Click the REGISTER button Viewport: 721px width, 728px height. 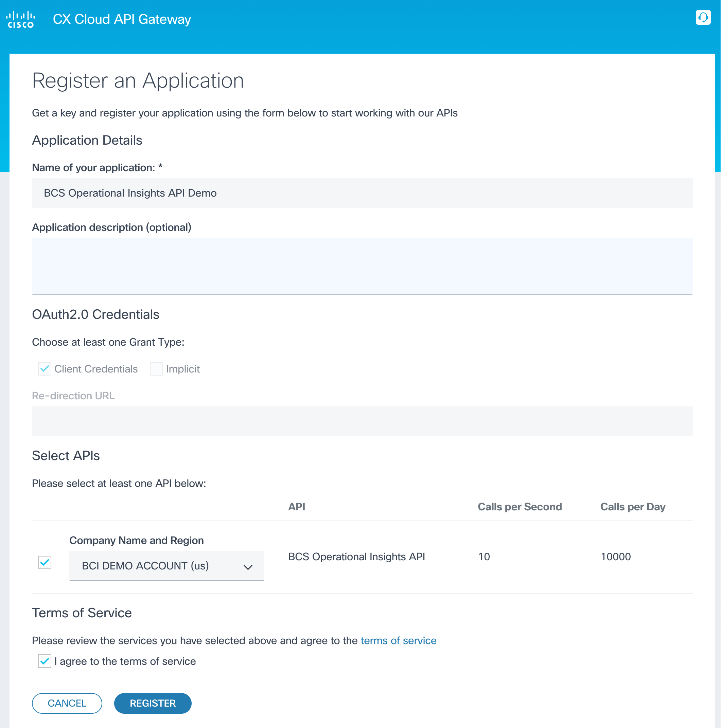coord(153,703)
